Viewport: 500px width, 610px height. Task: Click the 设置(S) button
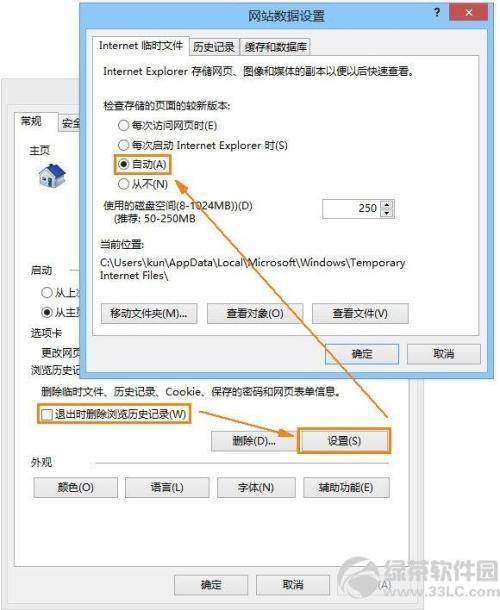pos(344,441)
